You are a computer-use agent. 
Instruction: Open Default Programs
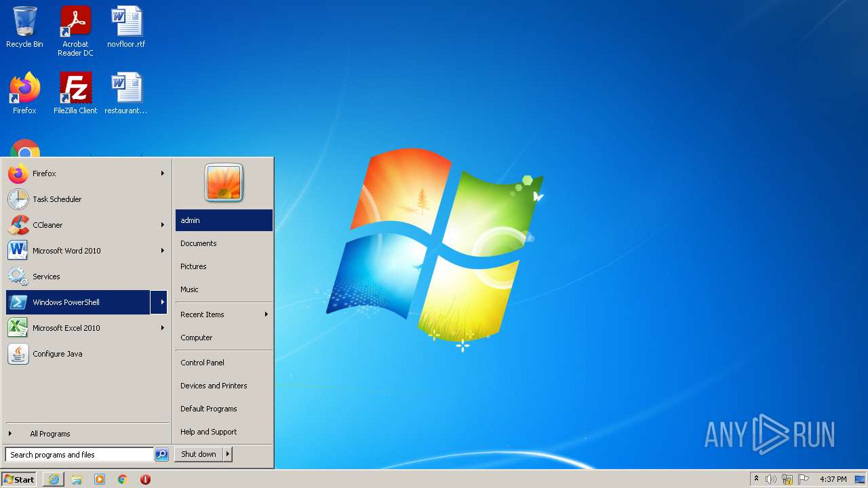click(224, 409)
